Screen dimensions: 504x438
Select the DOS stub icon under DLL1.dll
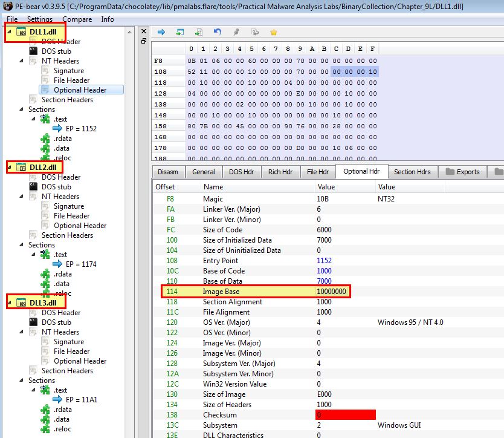click(x=33, y=51)
